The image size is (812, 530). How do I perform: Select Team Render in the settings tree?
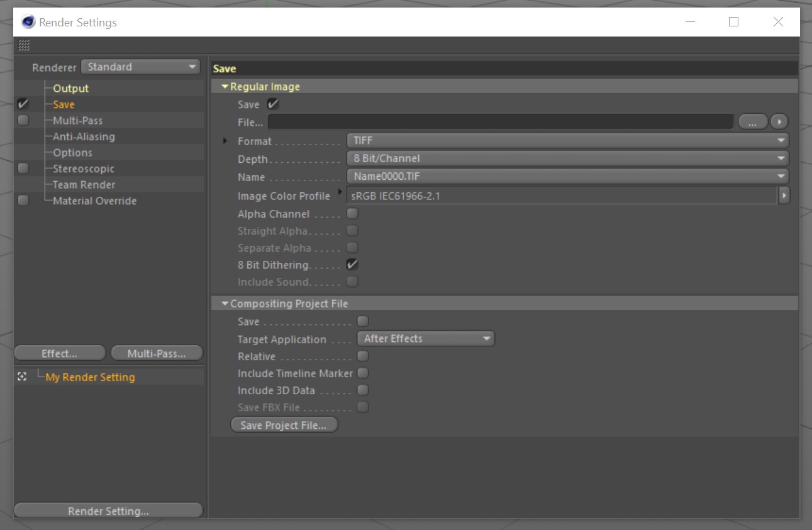tap(84, 185)
